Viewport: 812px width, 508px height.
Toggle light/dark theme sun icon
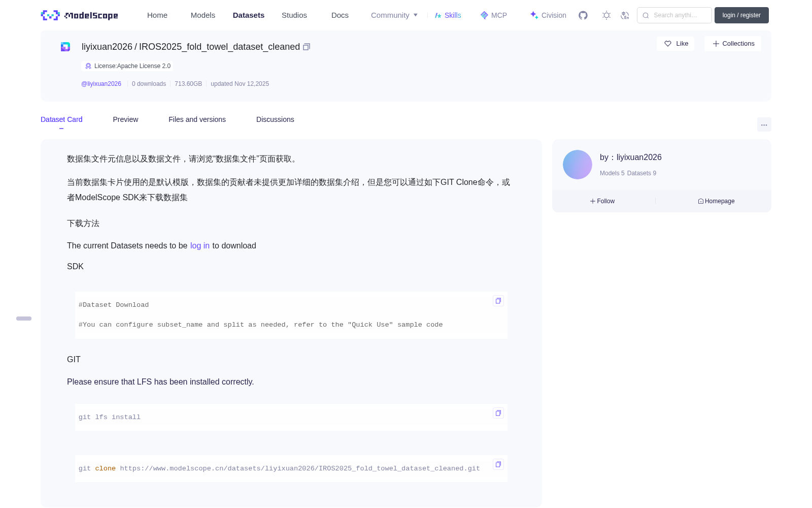coord(606,15)
